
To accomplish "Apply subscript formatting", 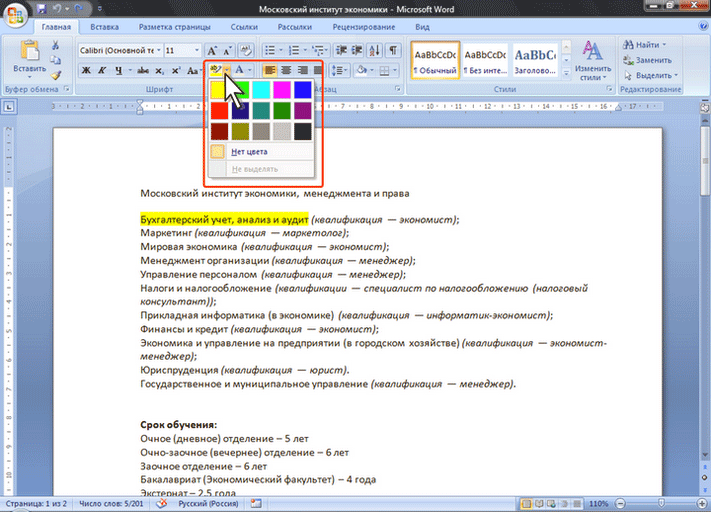I will pos(159,71).
